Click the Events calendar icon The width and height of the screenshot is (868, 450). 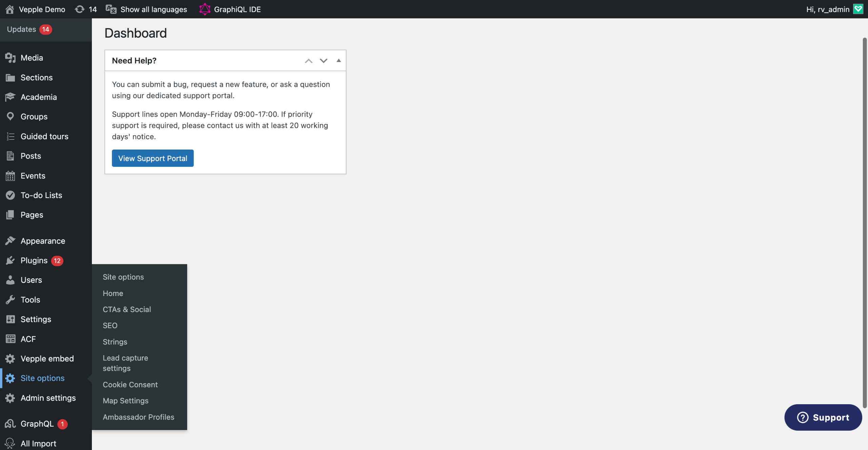[10, 176]
